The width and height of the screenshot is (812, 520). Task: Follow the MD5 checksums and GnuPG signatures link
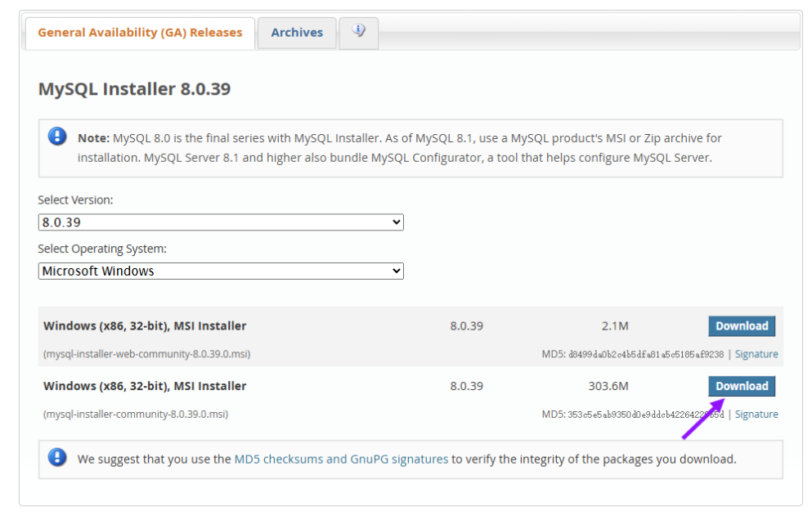(341, 459)
